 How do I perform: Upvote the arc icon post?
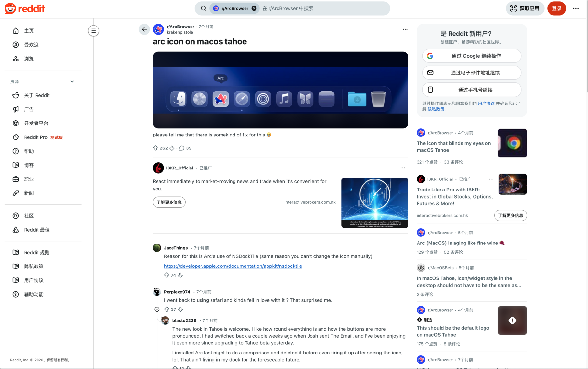coord(156,148)
